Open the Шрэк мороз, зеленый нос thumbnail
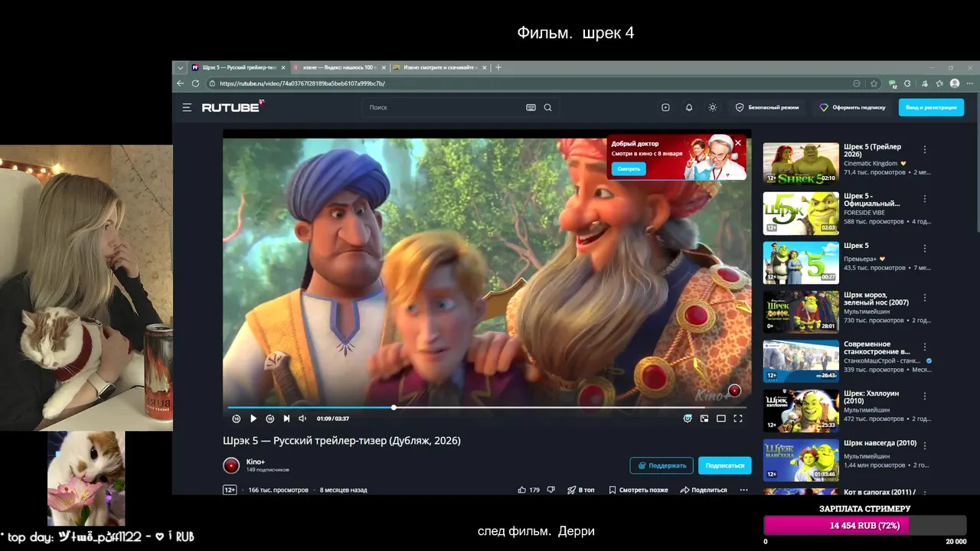This screenshot has height=551, width=980. click(801, 311)
